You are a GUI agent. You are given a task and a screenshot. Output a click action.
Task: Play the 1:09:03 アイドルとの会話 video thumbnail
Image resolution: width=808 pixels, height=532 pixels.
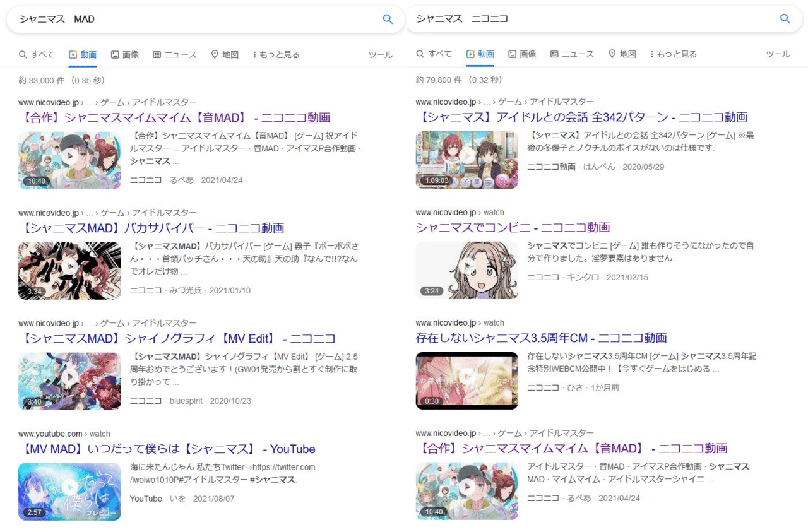(466, 159)
